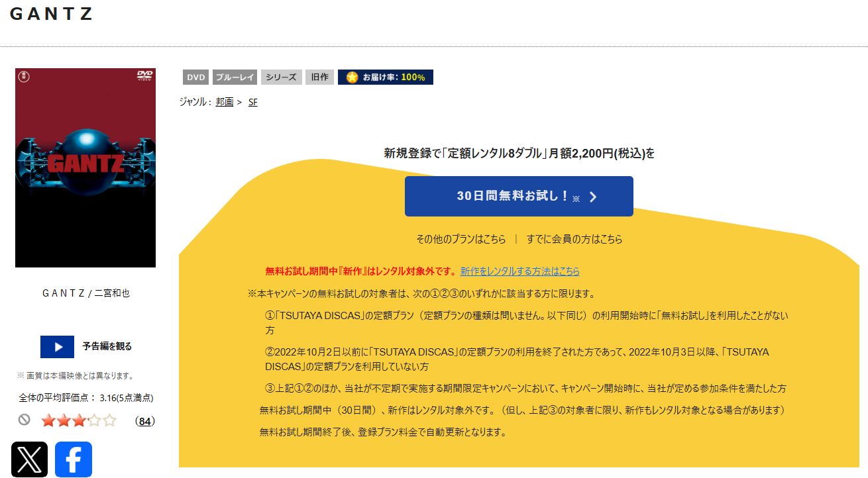This screenshot has width=868, height=478.
Task: Click the GANTZ page heading
Action: (x=51, y=14)
